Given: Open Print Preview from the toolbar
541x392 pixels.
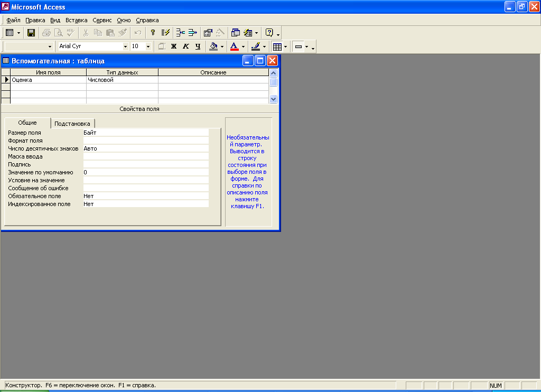Looking at the screenshot, I should click(59, 33).
